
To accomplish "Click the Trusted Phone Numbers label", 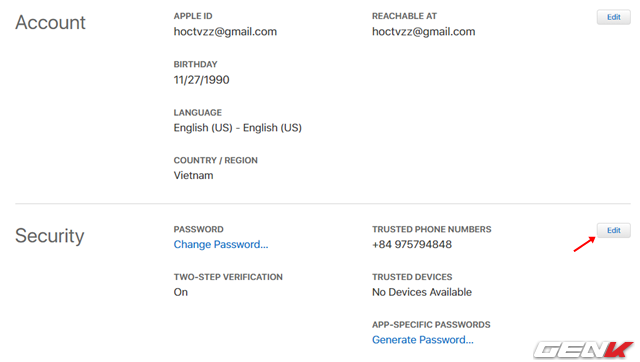I will click(x=432, y=229).
